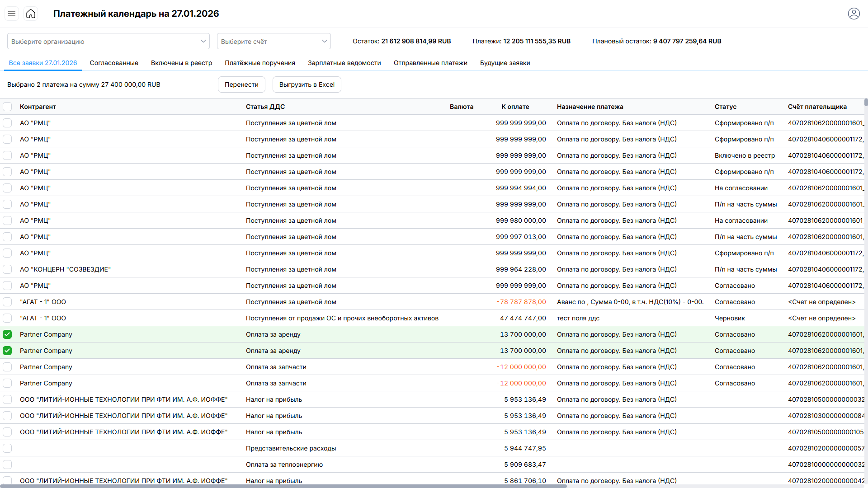This screenshot has width=868, height=488.
Task: Check the АО "КОНЦЕРН "СОЗВЕЗДИЕ" row checkbox
Action: click(x=7, y=269)
